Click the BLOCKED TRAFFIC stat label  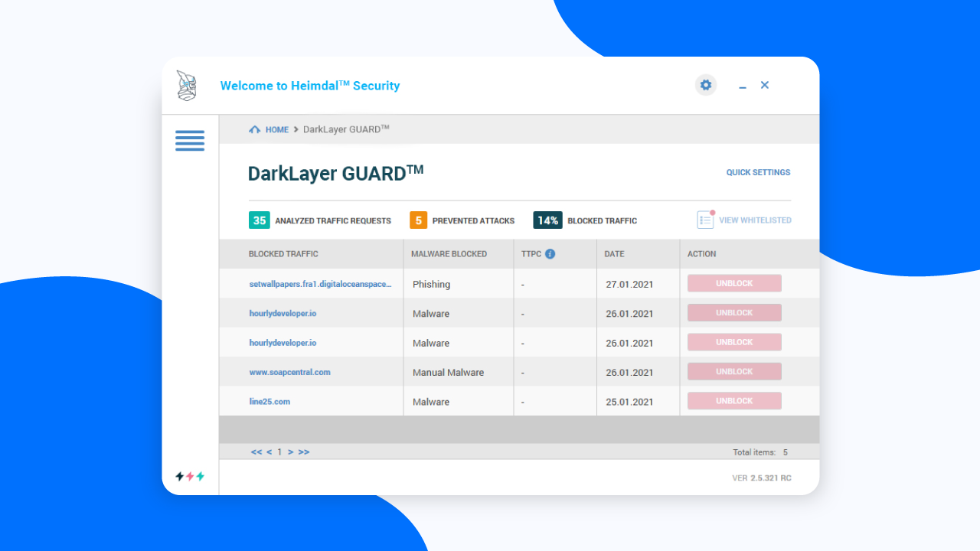tap(602, 221)
